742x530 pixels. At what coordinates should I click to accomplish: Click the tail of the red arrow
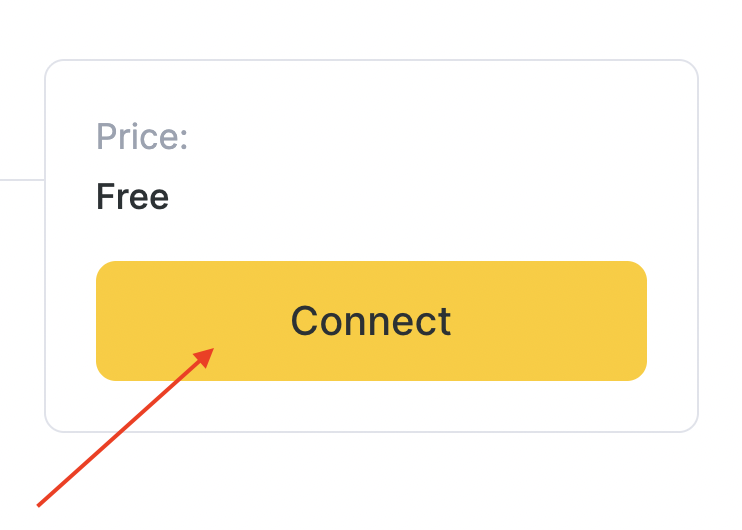pyautogui.click(x=42, y=503)
